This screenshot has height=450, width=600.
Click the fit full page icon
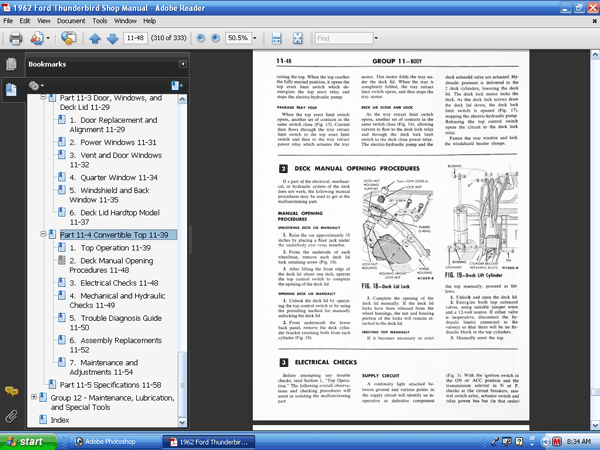297,38
